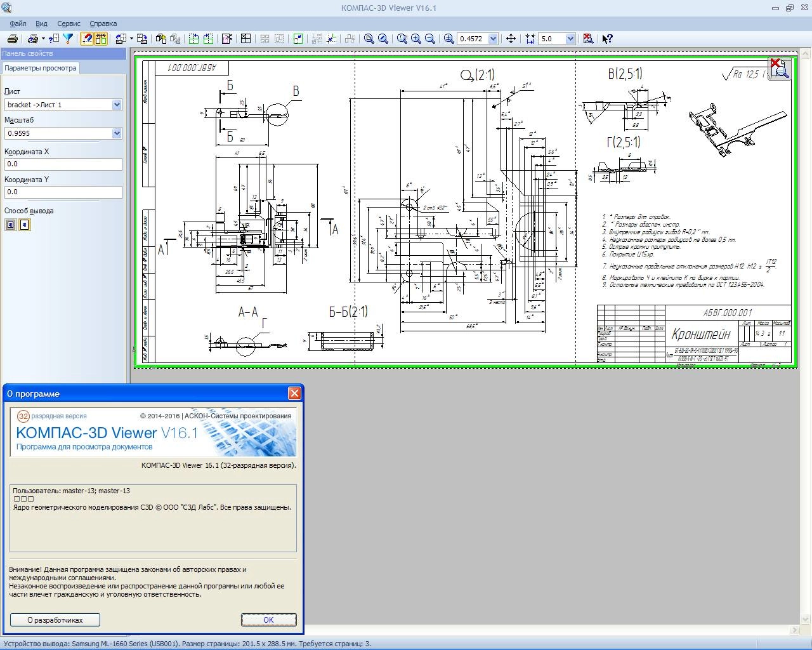The width and height of the screenshot is (812, 650).
Task: Click the Пользователь: master-13 text line
Action: click(71, 491)
